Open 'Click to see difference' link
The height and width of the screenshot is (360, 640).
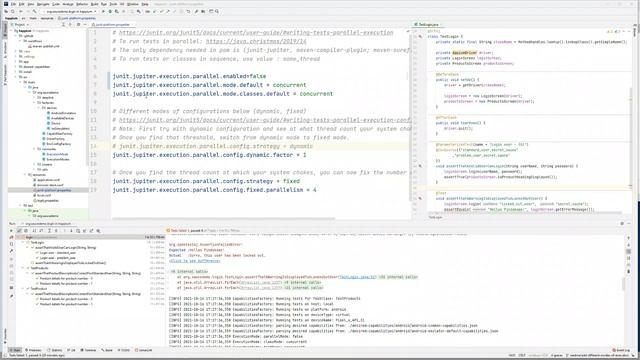(x=195, y=261)
